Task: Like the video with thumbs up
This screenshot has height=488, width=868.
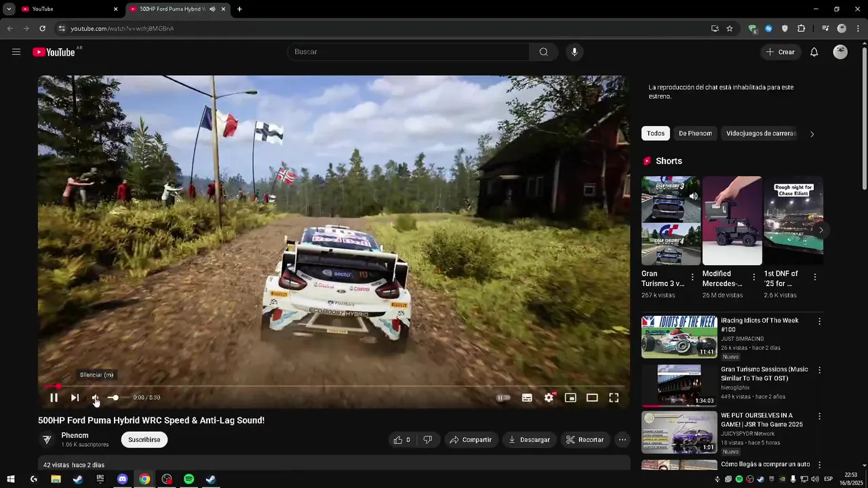Action: point(401,440)
